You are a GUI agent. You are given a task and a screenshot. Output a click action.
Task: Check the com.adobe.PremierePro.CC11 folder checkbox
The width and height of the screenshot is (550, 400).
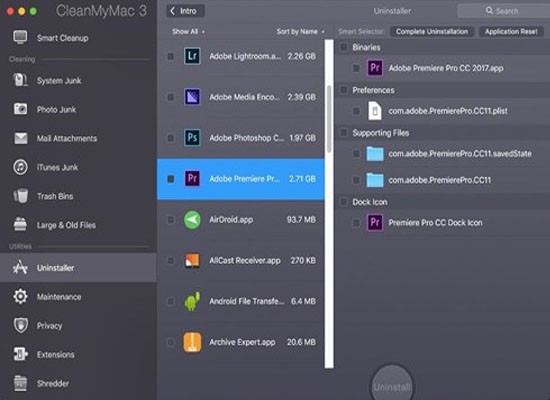(x=356, y=180)
